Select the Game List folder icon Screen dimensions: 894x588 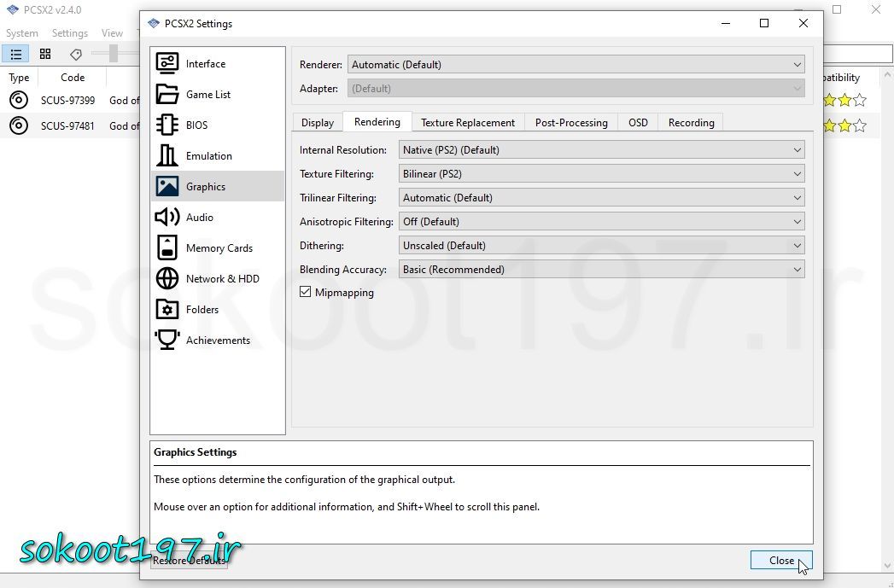[167, 95]
